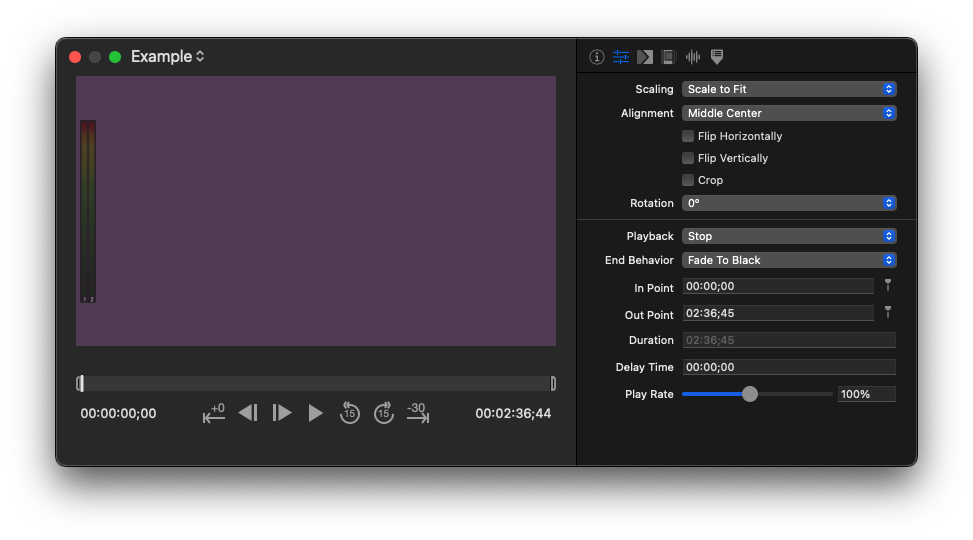Switch to the settings sliders inspector tab

[x=621, y=57]
